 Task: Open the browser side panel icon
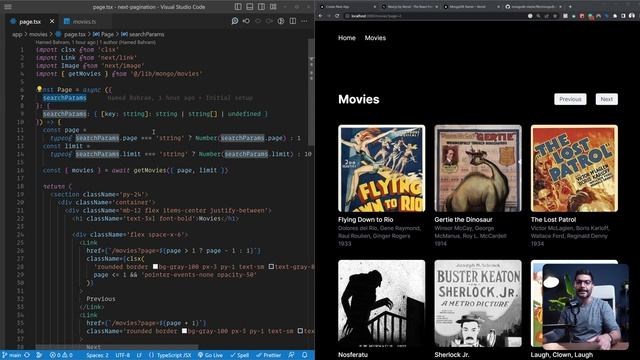623,16
